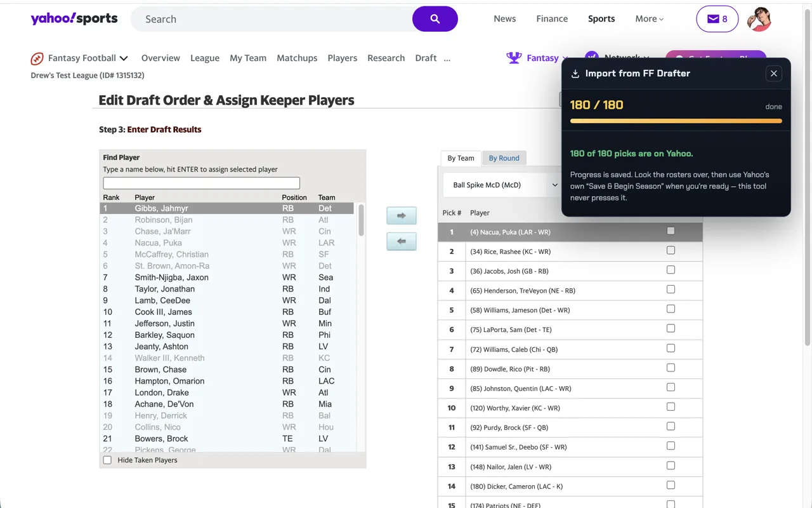812x508 pixels.
Task: Check the box for Williams, Jameson
Action: point(671,309)
